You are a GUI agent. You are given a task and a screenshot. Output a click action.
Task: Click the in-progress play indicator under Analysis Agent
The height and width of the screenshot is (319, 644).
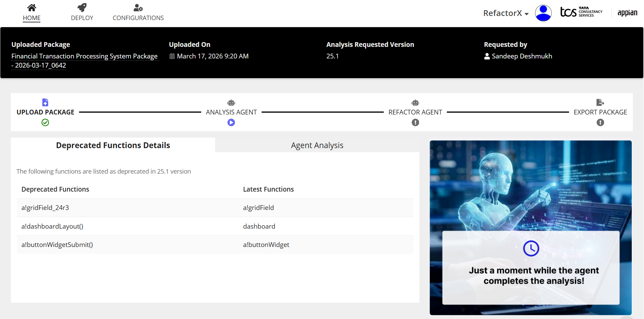[231, 123]
